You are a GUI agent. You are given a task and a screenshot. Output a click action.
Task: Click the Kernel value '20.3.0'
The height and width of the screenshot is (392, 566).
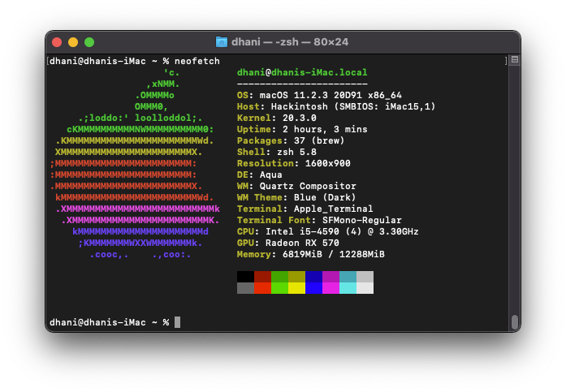click(x=300, y=118)
